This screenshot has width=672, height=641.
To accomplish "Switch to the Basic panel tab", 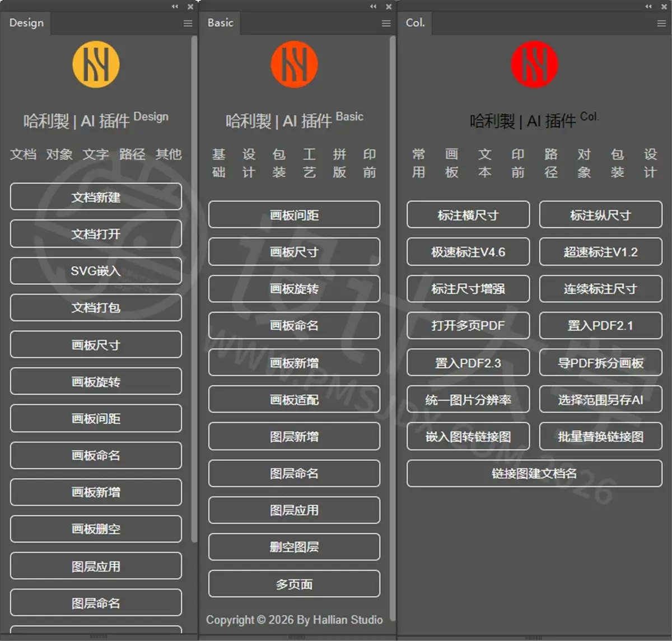I will tap(220, 23).
